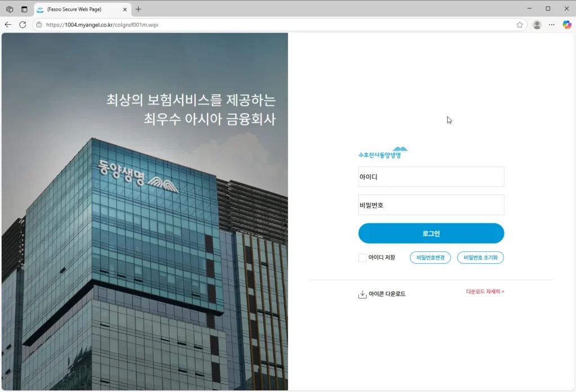Focus the 아이디 input field
576x392 pixels.
431,177
